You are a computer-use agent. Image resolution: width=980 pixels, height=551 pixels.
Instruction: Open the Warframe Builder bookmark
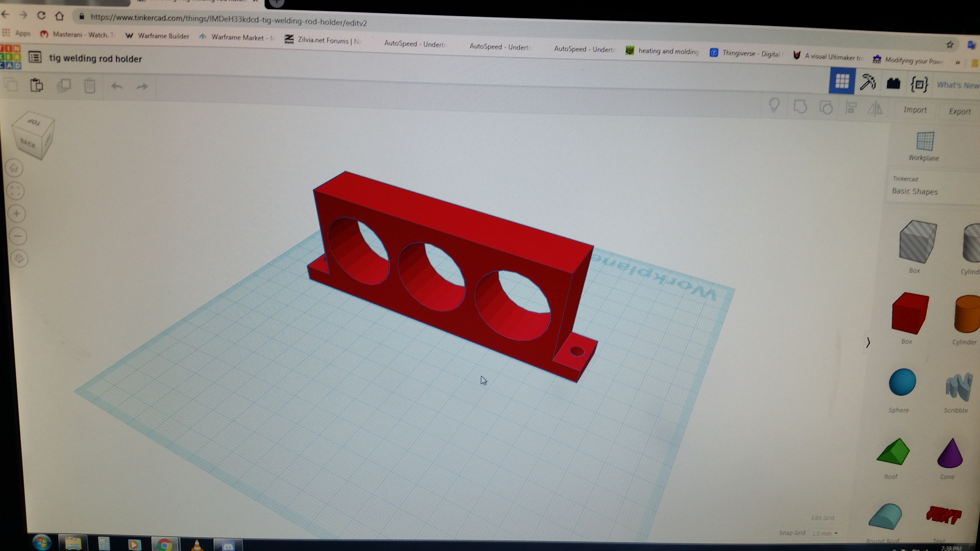(x=157, y=36)
